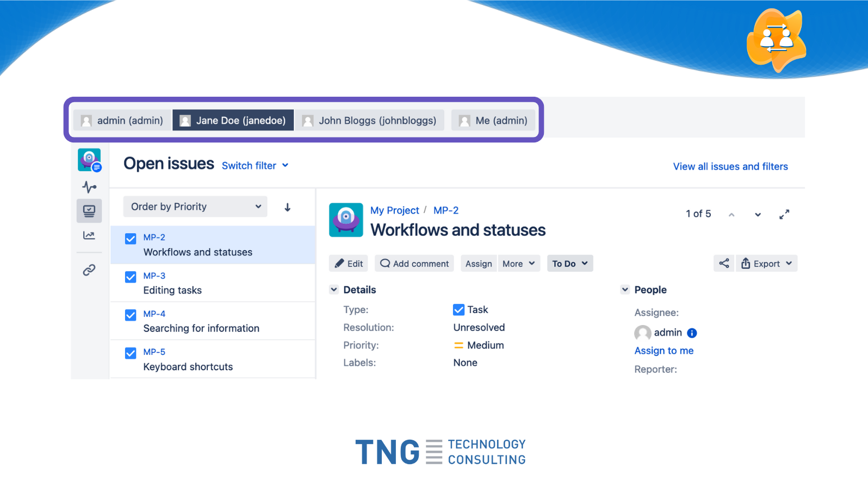The image size is (868, 487).
Task: Open the MP-5 issue key in list
Action: [x=154, y=352]
